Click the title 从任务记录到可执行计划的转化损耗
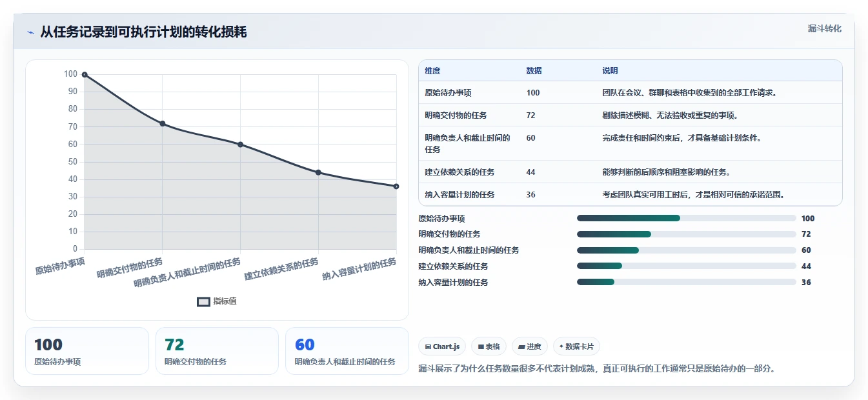868x400 pixels. pos(143,32)
